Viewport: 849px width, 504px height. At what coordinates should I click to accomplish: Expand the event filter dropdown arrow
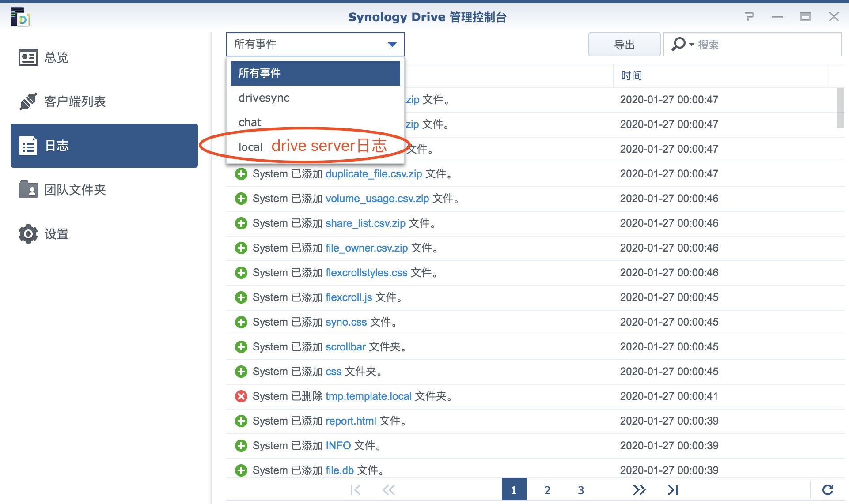pyautogui.click(x=392, y=44)
